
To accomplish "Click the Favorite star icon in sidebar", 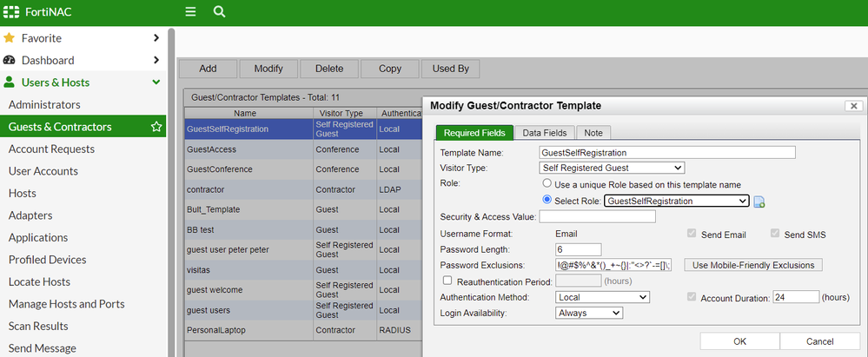I will tap(10, 38).
